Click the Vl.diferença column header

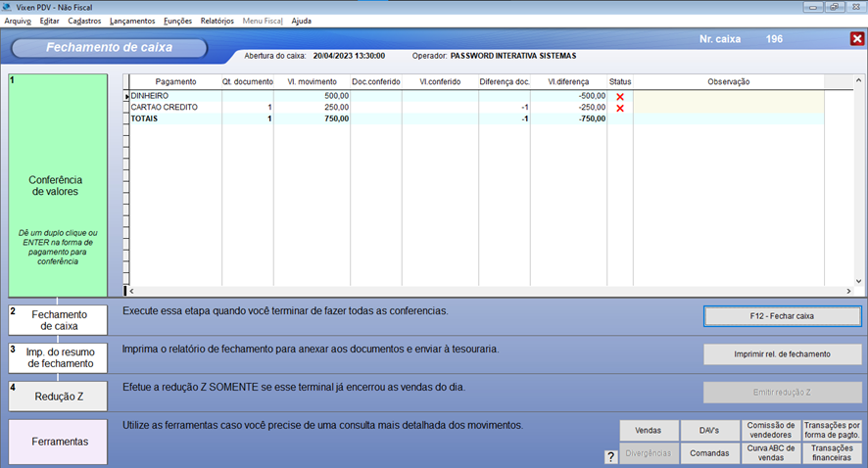coord(568,82)
